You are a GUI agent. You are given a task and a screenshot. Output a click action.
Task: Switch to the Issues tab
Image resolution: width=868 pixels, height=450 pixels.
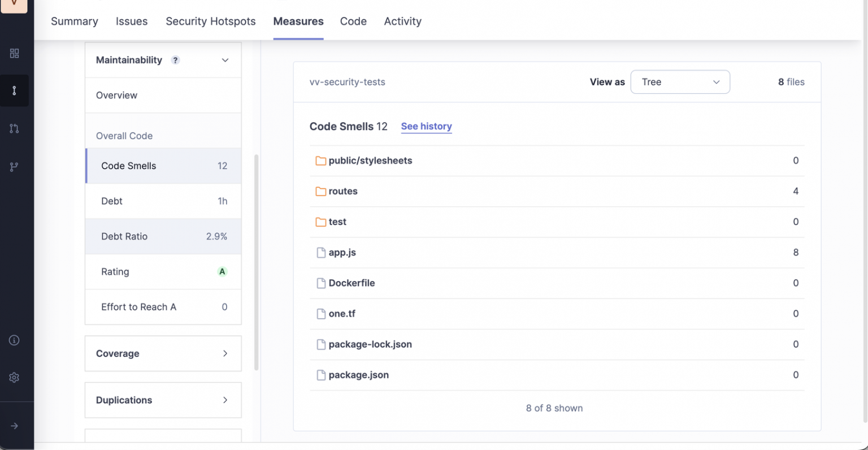tap(132, 21)
